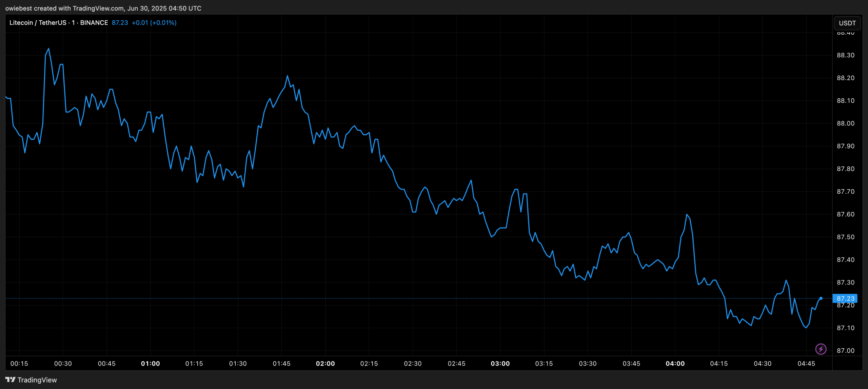Click the 87.00 price axis label
Screen dimensions: 868x389
(x=846, y=351)
